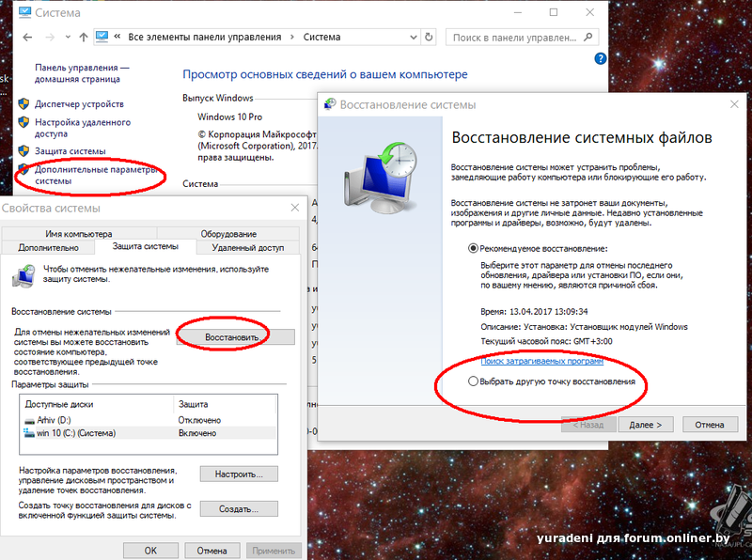Expand the address bar history dropdown
Viewport: 752px width, 560px height.
(x=414, y=37)
